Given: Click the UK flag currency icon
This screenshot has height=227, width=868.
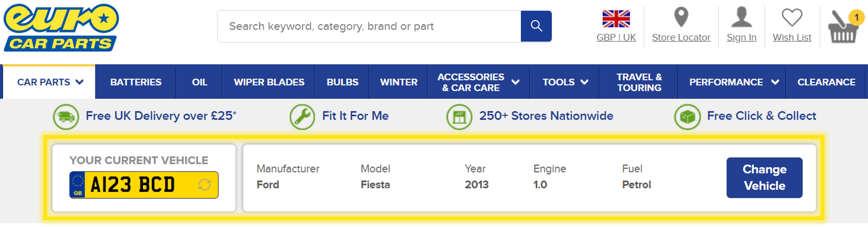Looking at the screenshot, I should tap(616, 19).
